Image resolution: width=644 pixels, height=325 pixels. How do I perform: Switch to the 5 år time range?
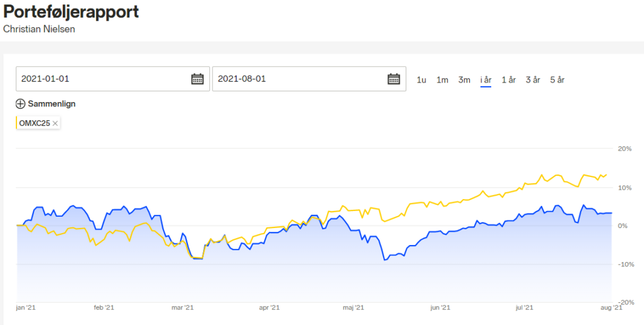point(557,80)
